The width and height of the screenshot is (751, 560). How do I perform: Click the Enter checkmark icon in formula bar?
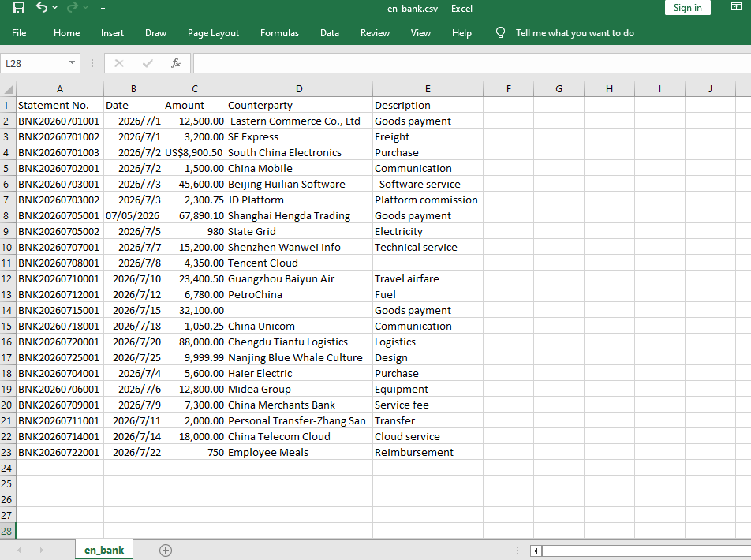pos(148,63)
